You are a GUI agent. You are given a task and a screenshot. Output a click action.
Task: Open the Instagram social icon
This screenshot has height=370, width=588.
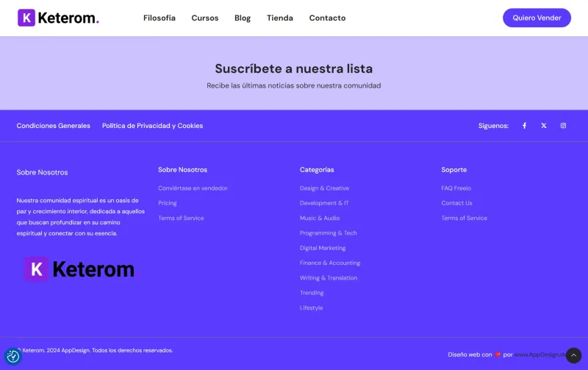[563, 126]
